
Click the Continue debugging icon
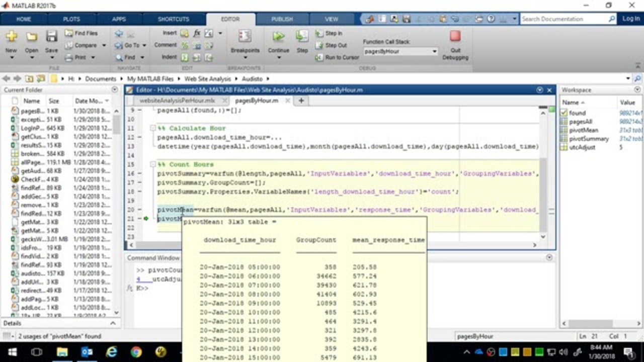pos(278,37)
